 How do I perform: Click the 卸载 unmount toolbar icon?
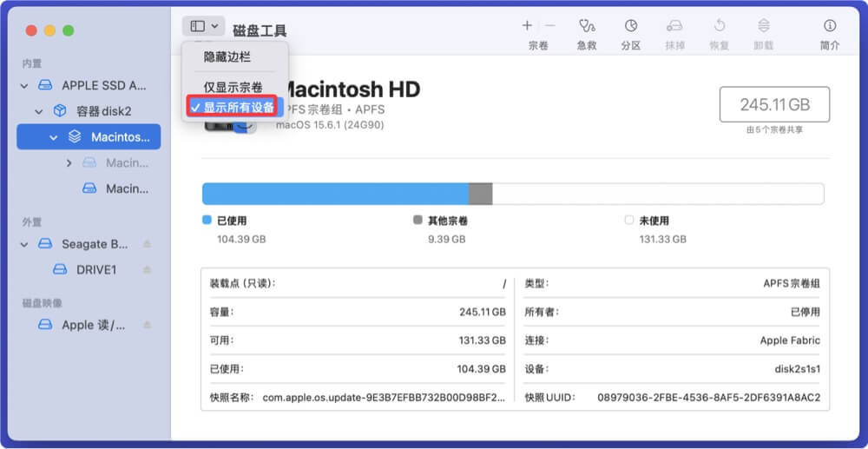763,25
